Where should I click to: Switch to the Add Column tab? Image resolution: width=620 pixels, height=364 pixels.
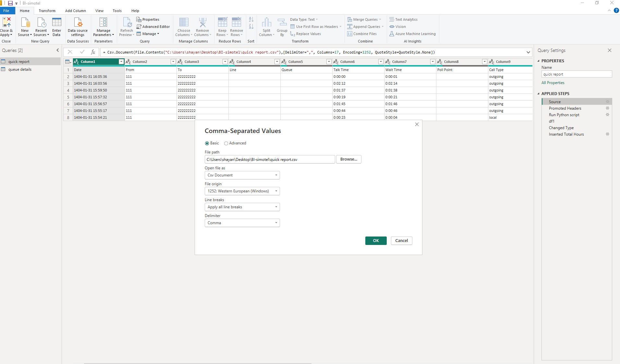point(75,11)
